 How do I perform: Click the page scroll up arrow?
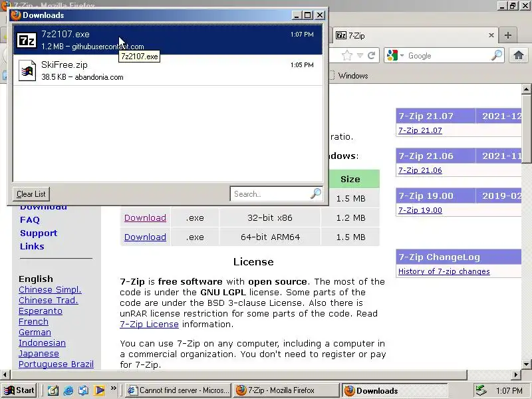(x=526, y=89)
